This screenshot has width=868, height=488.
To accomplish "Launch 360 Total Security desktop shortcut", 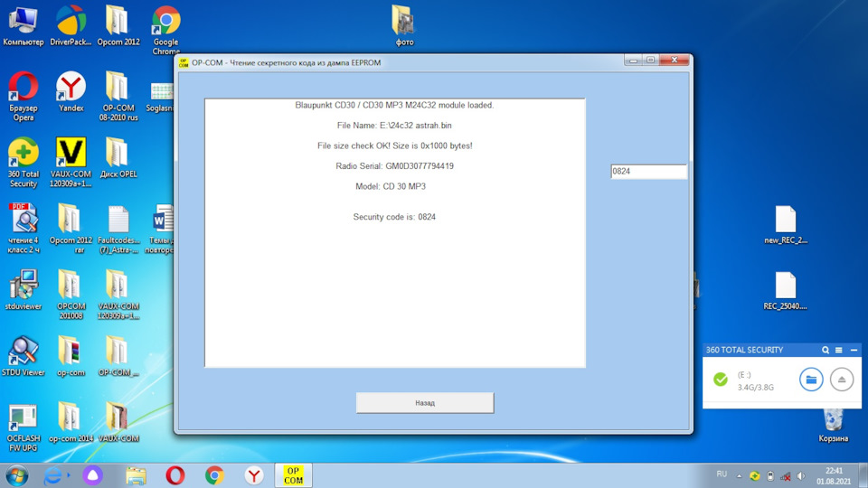I will 24,163.
